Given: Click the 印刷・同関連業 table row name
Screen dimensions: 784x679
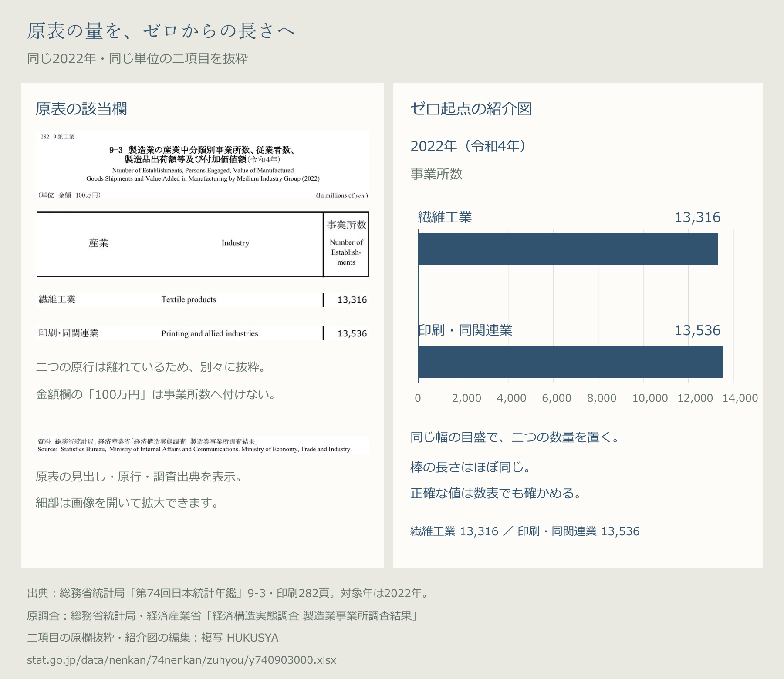Looking at the screenshot, I should [x=68, y=333].
